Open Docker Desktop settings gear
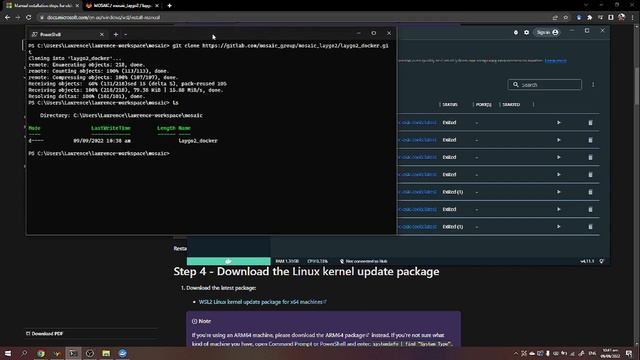The height and width of the screenshot is (360, 640). click(527, 32)
